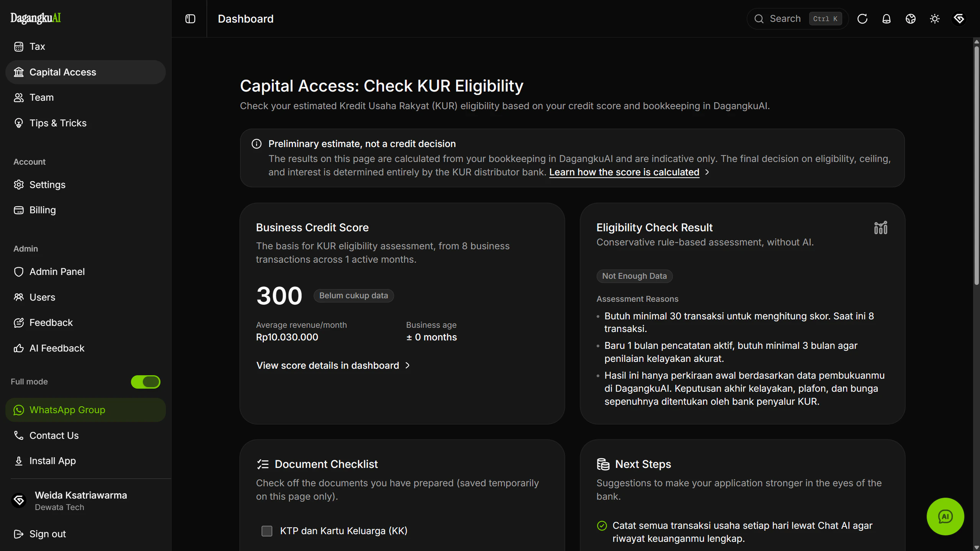Image resolution: width=980 pixels, height=551 pixels.
Task: Open Tips & Tricks menu item
Action: (85, 123)
